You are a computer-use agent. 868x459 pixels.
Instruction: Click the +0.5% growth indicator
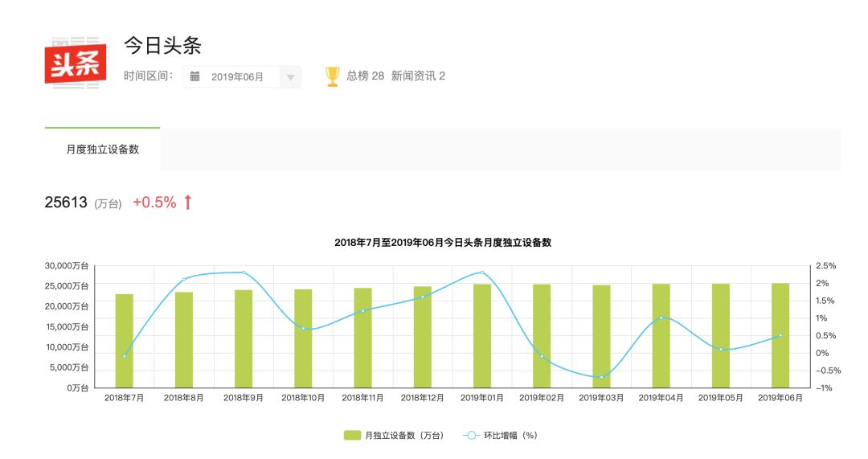[x=154, y=202]
